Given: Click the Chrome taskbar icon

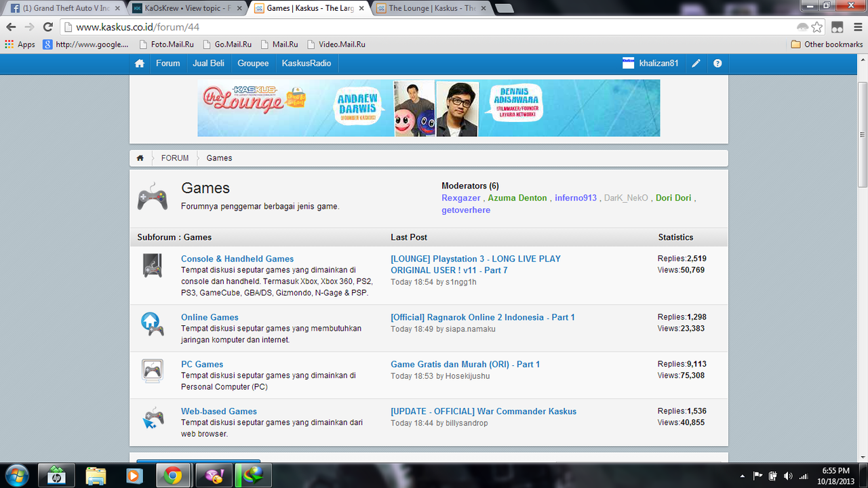Looking at the screenshot, I should point(173,476).
